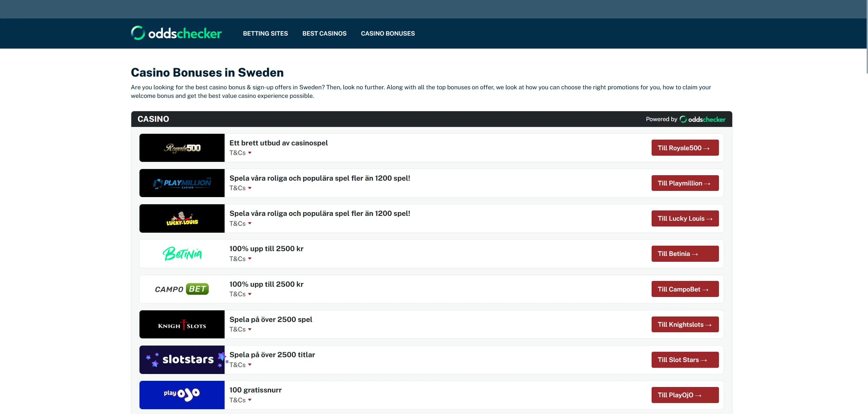Screen dimensions: 868x414
Task: Open the Casino Bonuses menu item
Action: [388, 34]
